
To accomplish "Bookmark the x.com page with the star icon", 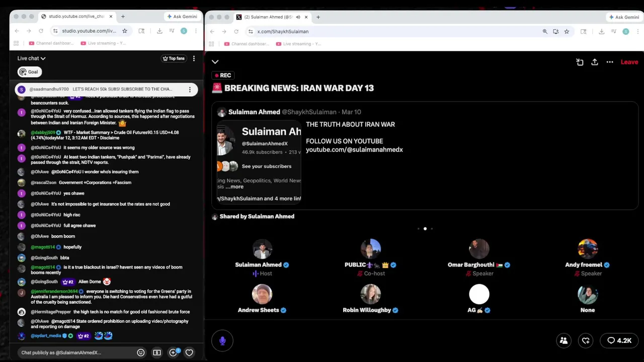I will [567, 31].
